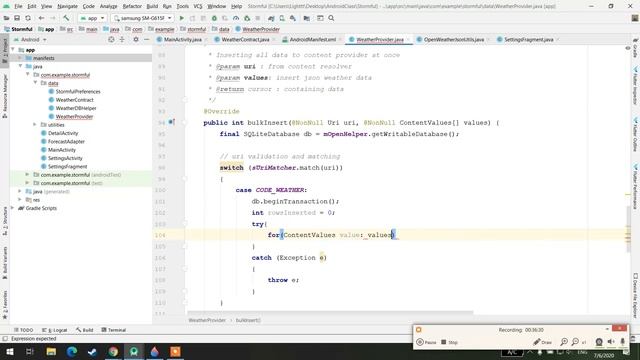Image resolution: width=640 pixels, height=360 pixels.
Task: Click Windows Start button on taskbar
Action: point(9,351)
